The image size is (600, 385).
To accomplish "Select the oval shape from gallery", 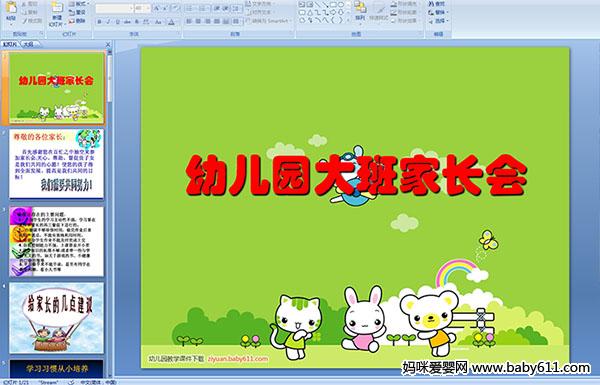I will pos(341,4).
